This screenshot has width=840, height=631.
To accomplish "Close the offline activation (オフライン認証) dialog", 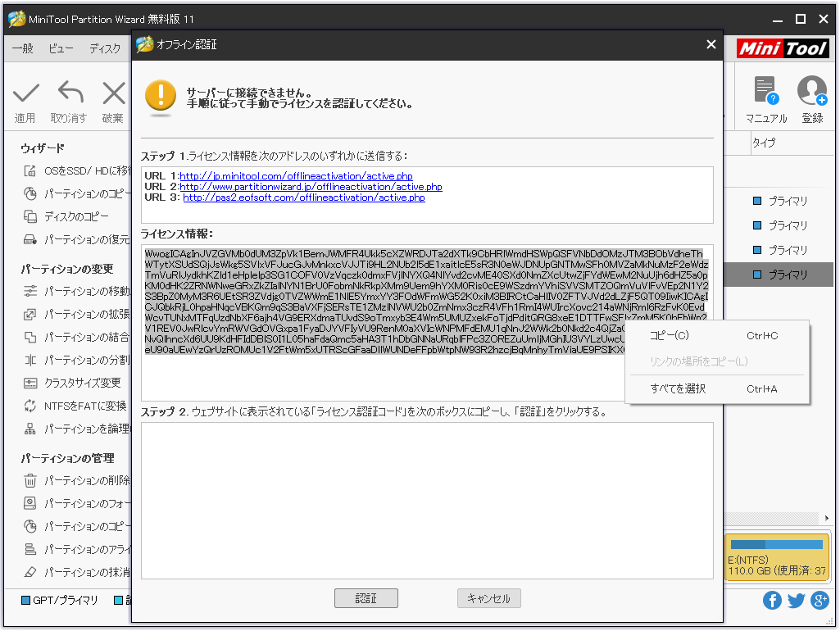I will point(711,45).
